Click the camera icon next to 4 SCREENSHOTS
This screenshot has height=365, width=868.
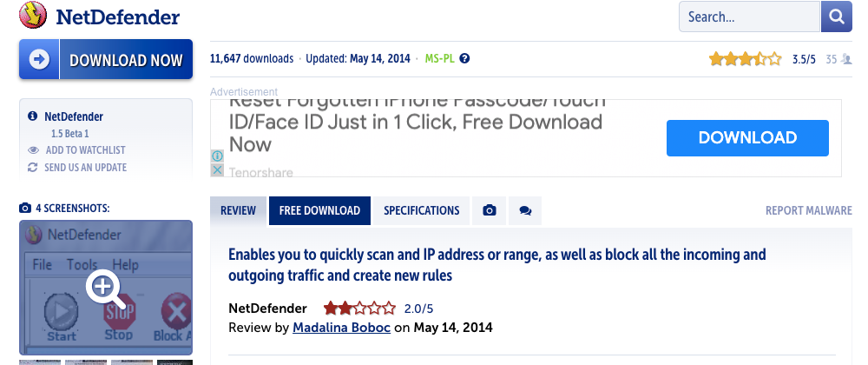tap(25, 209)
